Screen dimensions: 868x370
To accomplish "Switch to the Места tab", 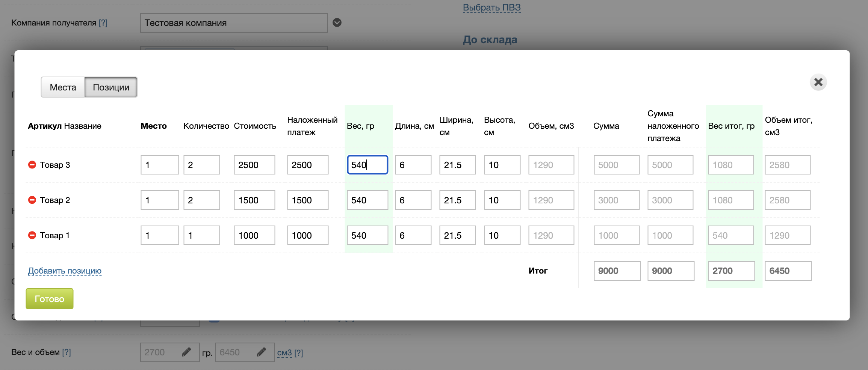I will point(63,87).
